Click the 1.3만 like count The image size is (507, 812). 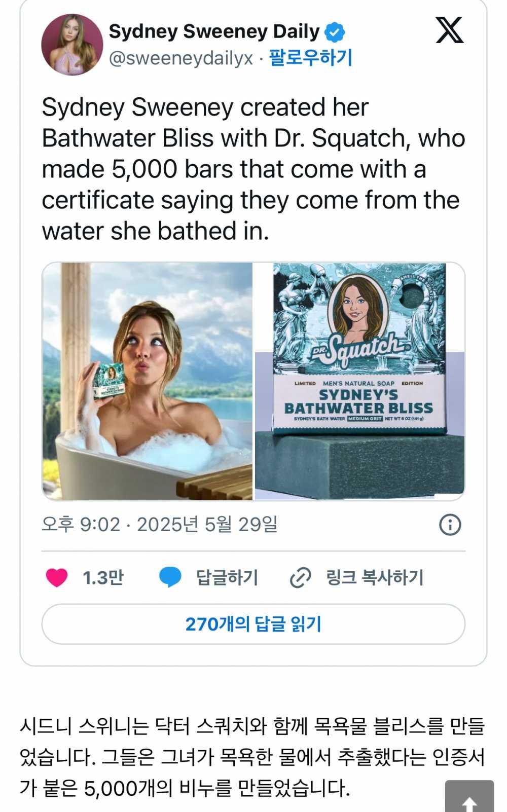[103, 577]
